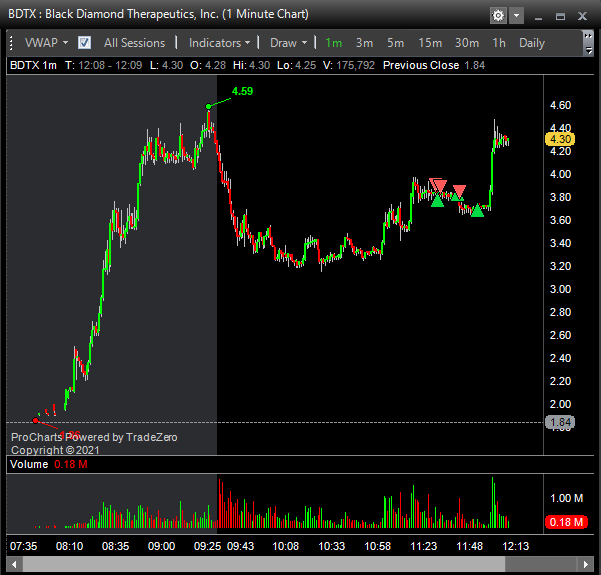The width and height of the screenshot is (601, 575).
Task: Click the green high-of-day marker dot
Action: [208, 106]
